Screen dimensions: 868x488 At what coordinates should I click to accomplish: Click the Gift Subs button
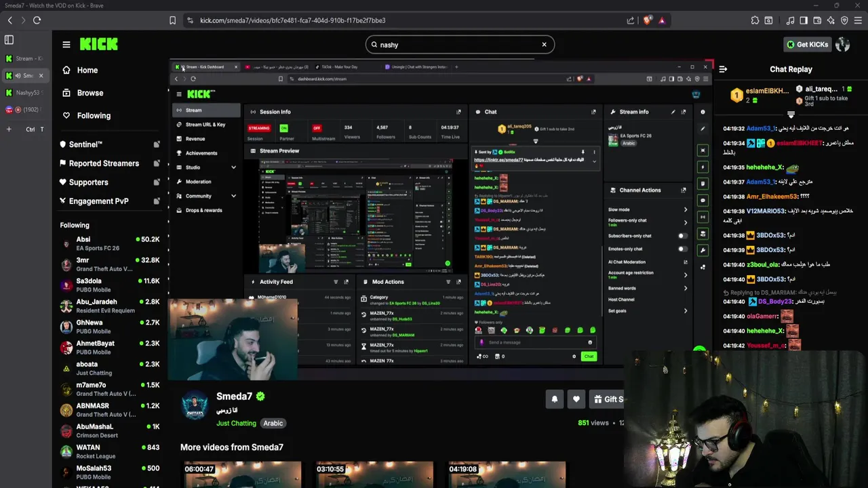click(x=607, y=399)
